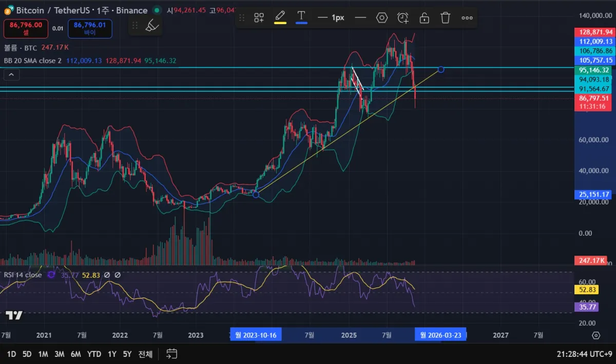Click the RSI purple loading circle icon
This screenshot has height=364, width=616.
51,275
